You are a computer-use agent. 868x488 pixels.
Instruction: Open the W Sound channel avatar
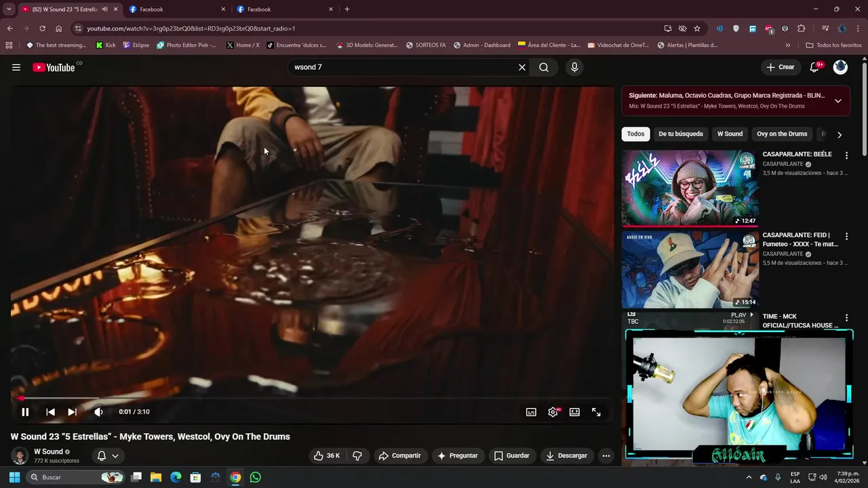pyautogui.click(x=20, y=455)
